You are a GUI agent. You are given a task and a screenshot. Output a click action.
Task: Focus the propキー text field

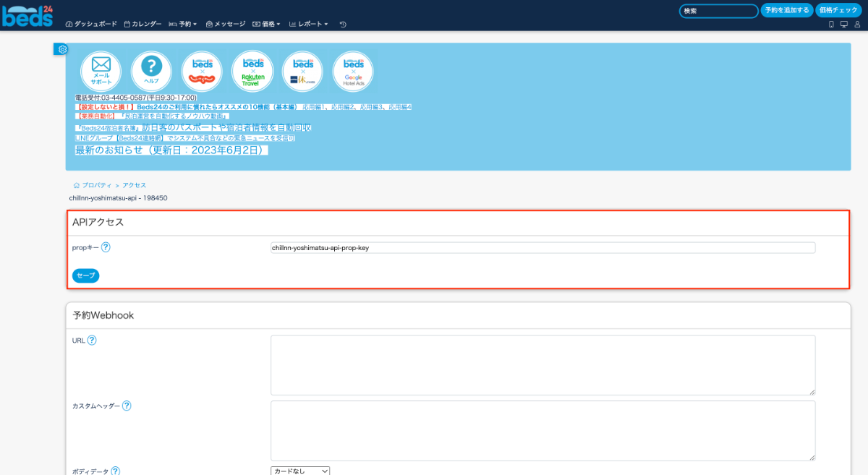point(542,247)
